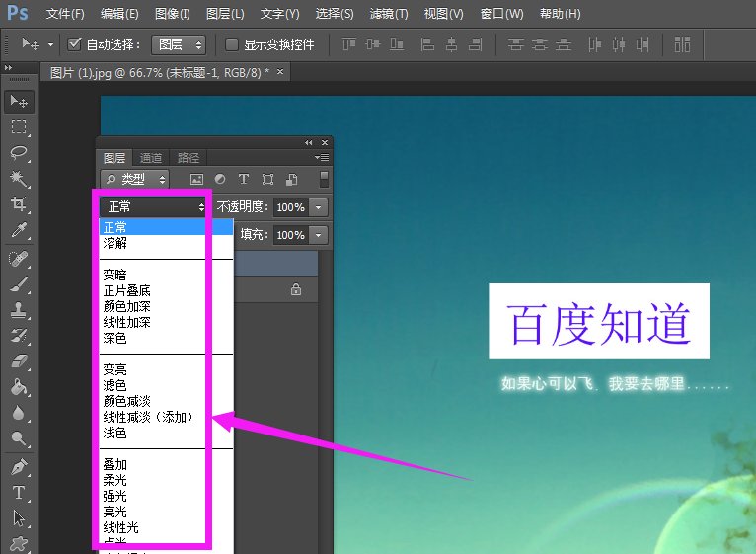
Task: Select the Magic Wand tool
Action: tap(19, 179)
